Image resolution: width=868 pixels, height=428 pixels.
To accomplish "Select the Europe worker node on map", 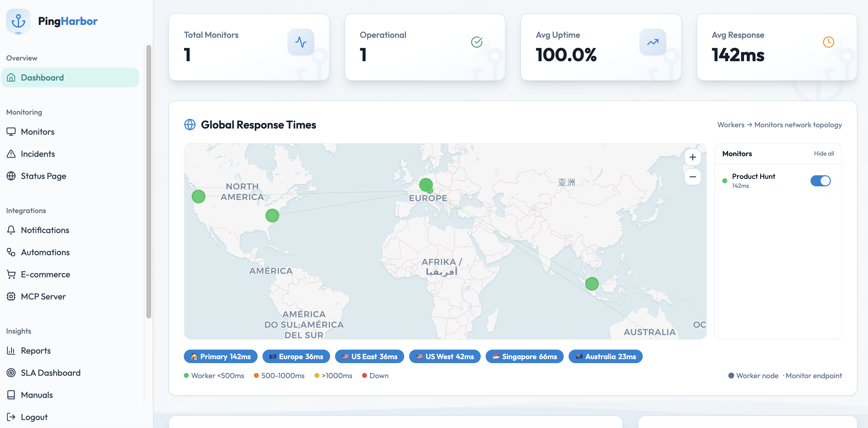I will (426, 185).
